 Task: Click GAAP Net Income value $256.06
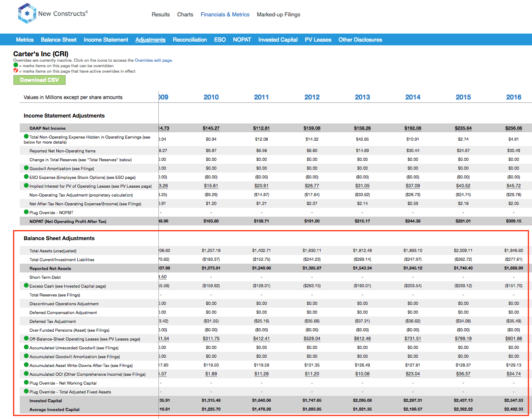tap(514, 128)
